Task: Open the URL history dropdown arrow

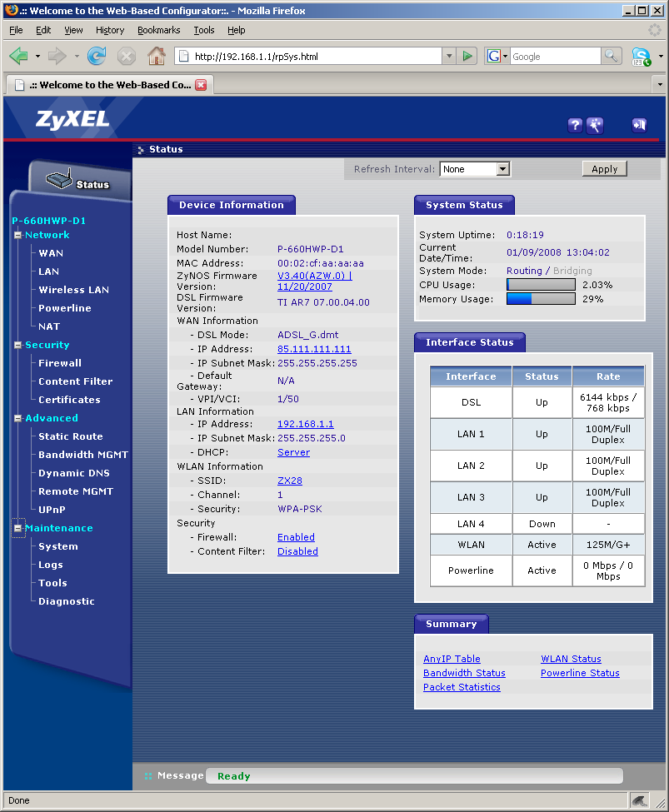Action: click(449, 56)
